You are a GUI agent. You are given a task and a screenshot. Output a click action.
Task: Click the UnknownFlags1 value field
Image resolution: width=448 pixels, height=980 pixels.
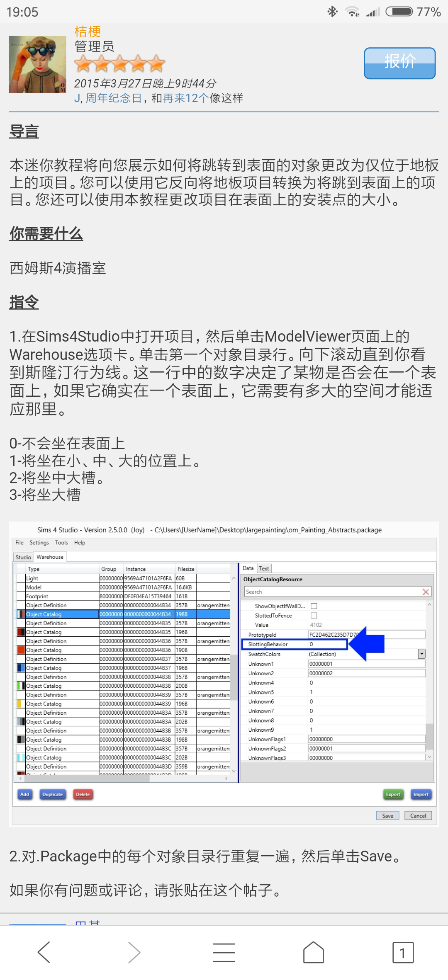367,739
